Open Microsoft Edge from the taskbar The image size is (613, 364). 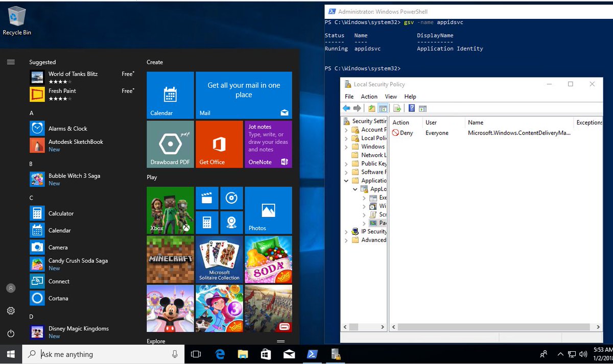tap(220, 354)
